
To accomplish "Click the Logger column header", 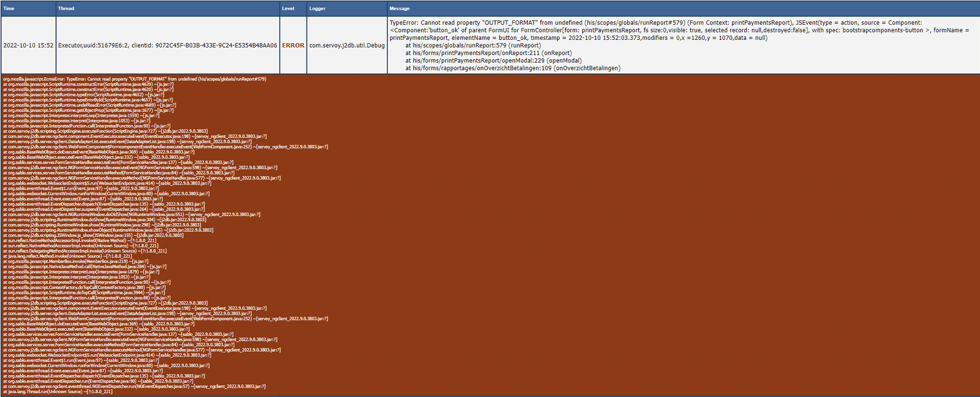I will coord(347,9).
